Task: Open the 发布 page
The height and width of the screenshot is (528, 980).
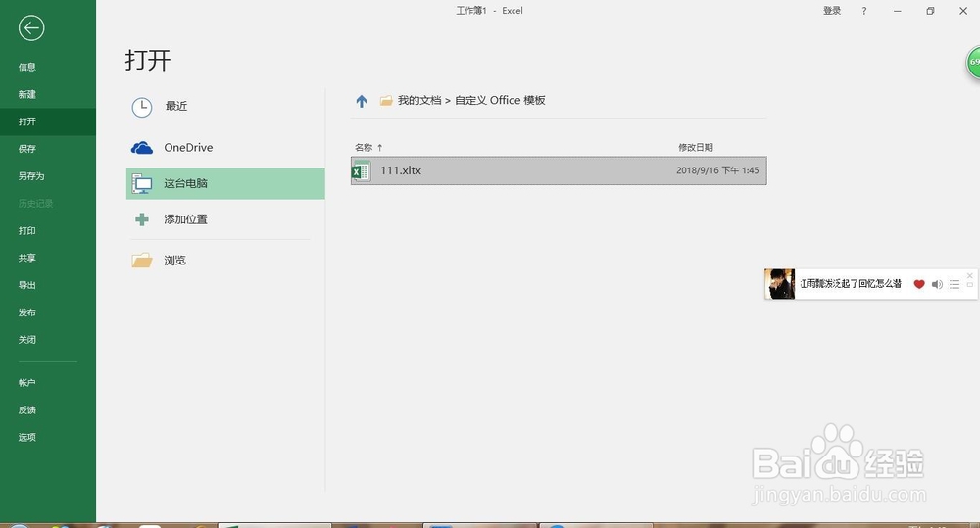Action: 26,312
